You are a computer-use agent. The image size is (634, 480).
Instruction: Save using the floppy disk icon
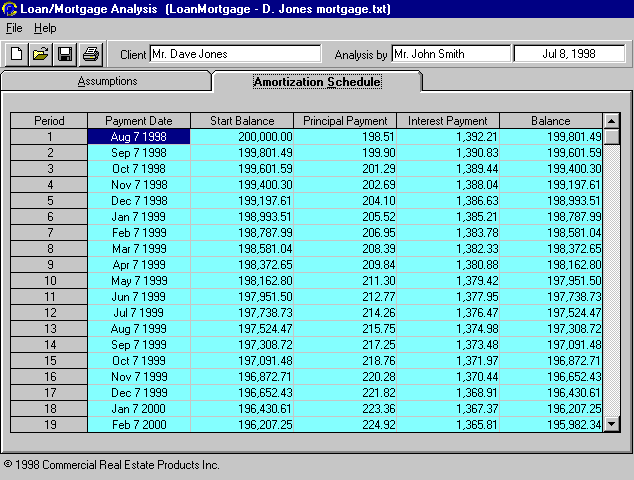[65, 54]
